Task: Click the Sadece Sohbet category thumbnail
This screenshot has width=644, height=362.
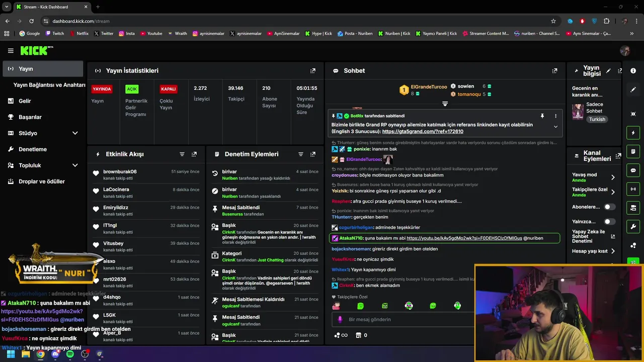Action: point(578,112)
